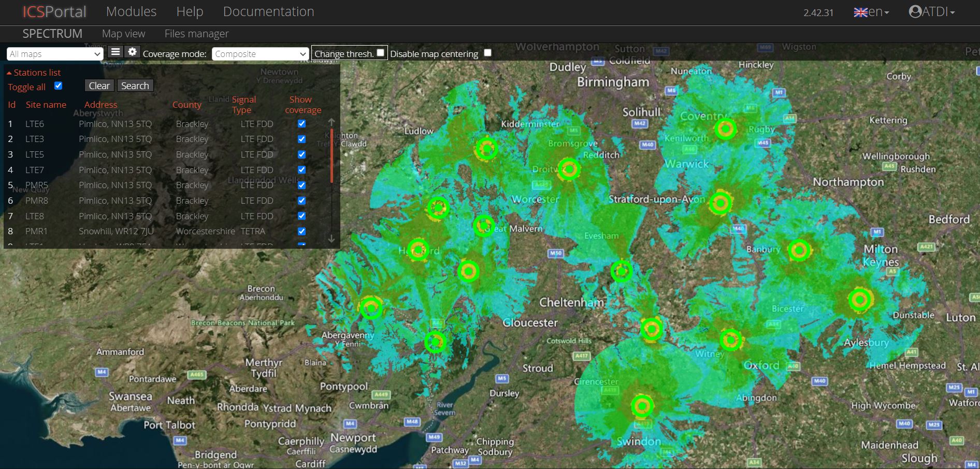Click the station marker north of Swindon
Image resolution: width=980 pixels, height=469 pixels.
(642, 406)
